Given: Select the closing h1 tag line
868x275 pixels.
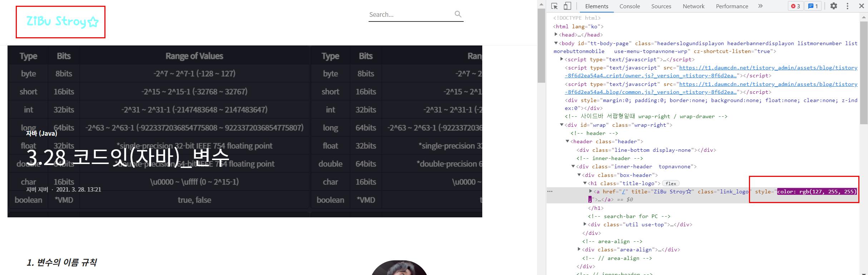Looking at the screenshot, I should (x=596, y=208).
